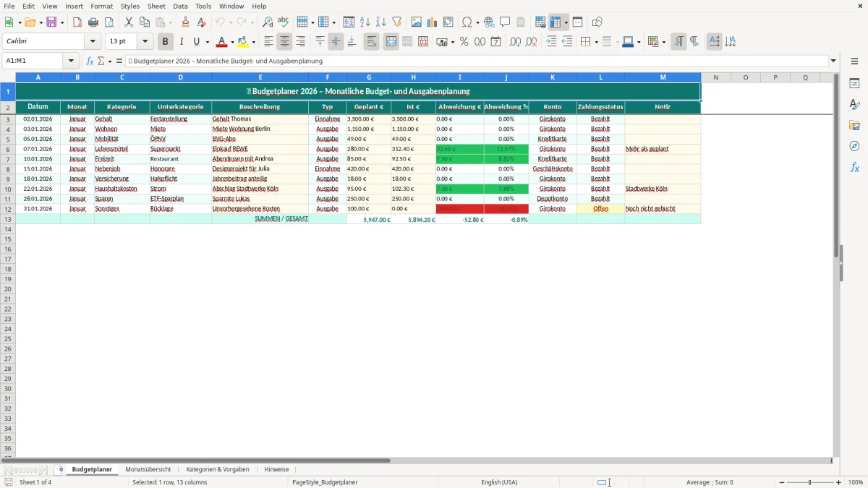Image resolution: width=868 pixels, height=488 pixels.
Task: Select row header 13
Action: tap(8, 219)
